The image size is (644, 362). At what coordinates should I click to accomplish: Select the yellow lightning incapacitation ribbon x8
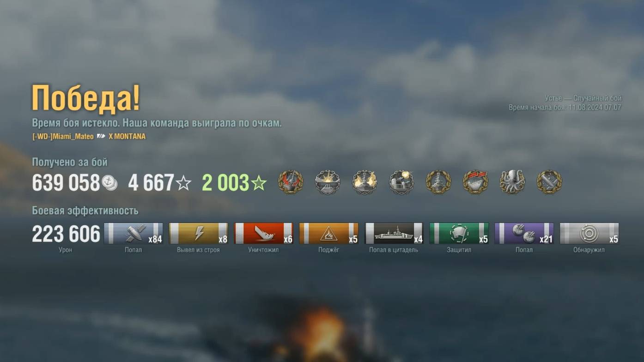click(x=199, y=233)
